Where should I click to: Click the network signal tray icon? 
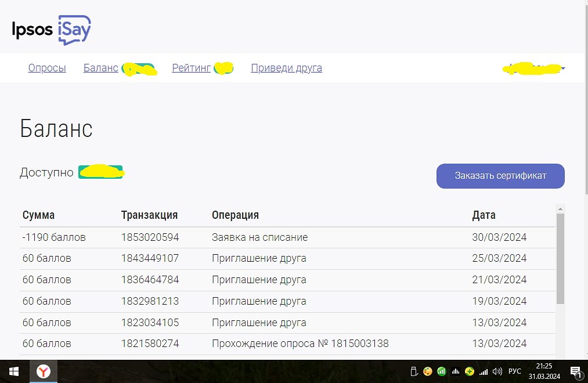(483, 371)
